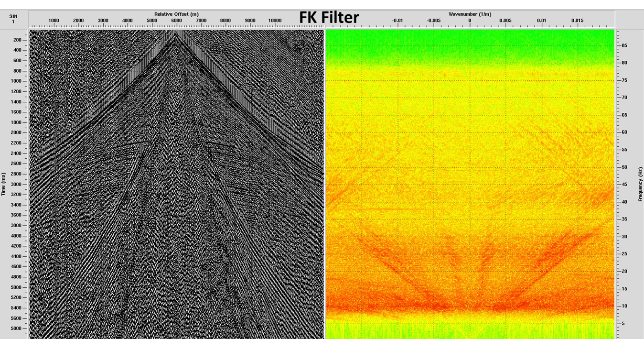644x339 pixels.
Task: Click the 200 ms tick on the time axis
Action: tap(18, 40)
